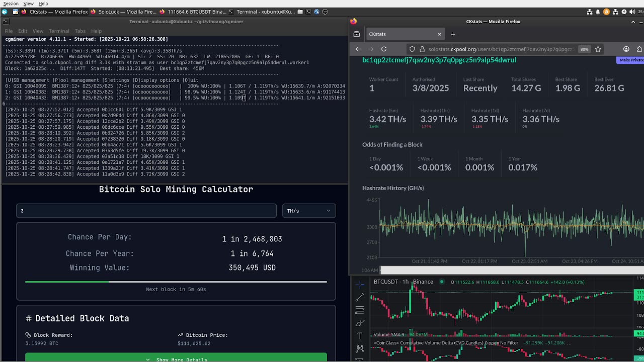Open the hashrate unit TH/s dropdown

[309, 211]
